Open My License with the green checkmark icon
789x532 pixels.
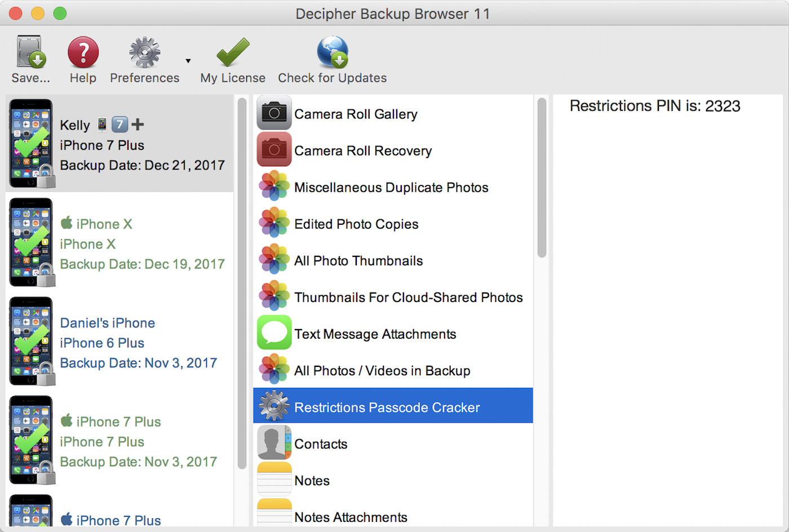tap(233, 52)
